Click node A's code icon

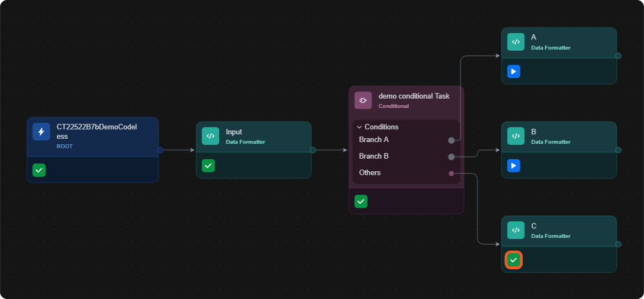coord(516,42)
